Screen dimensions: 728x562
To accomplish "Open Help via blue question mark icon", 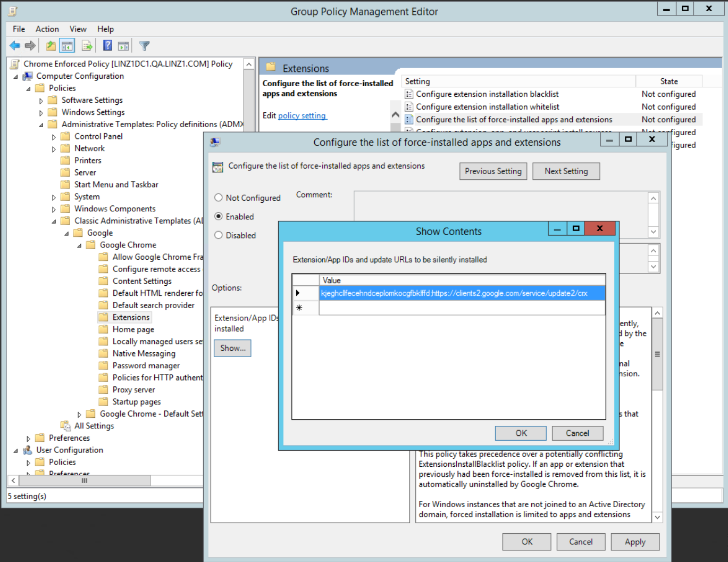I will 107,46.
